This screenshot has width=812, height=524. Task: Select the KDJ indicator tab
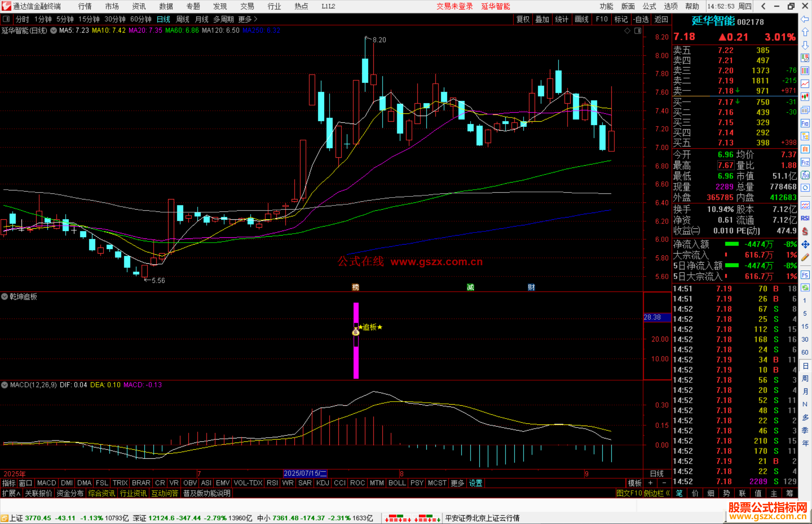coord(323,483)
